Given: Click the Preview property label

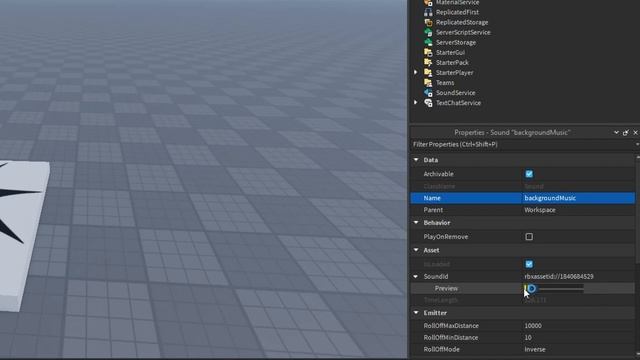Looking at the screenshot, I should click(x=446, y=288).
